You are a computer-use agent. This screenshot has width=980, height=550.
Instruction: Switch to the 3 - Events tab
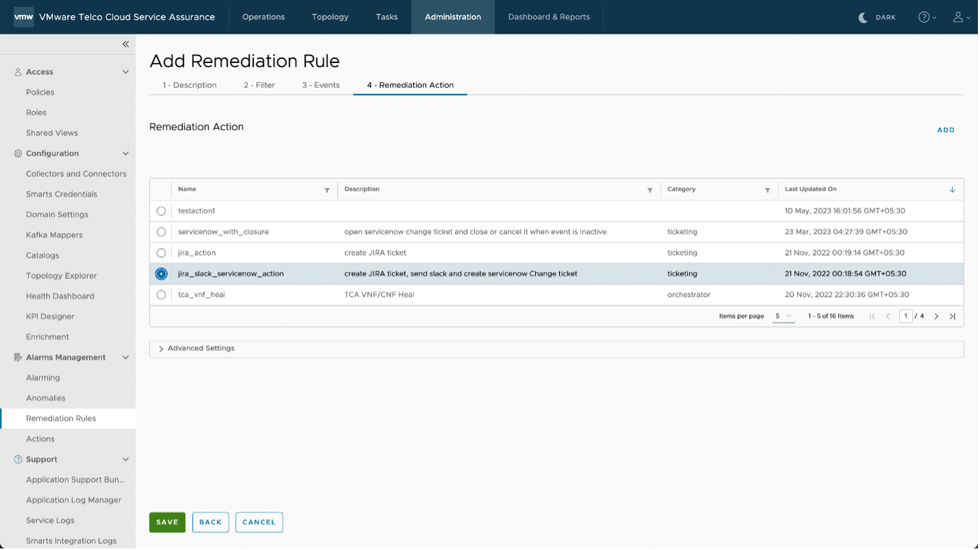click(x=321, y=85)
